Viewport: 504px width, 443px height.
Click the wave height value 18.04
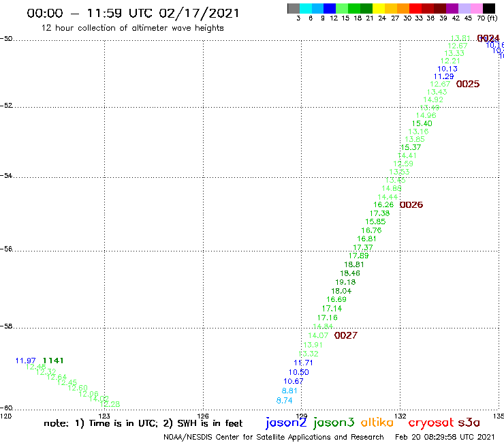(x=341, y=291)
